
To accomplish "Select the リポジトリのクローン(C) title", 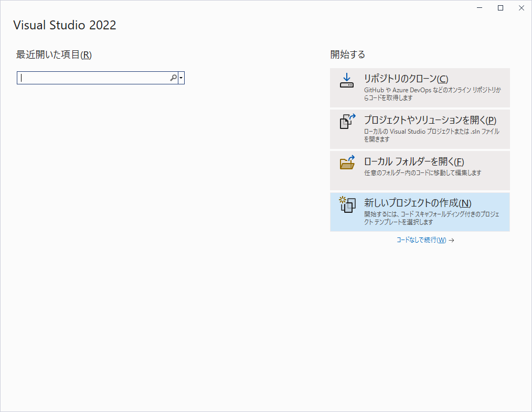I will pyautogui.click(x=406, y=79).
